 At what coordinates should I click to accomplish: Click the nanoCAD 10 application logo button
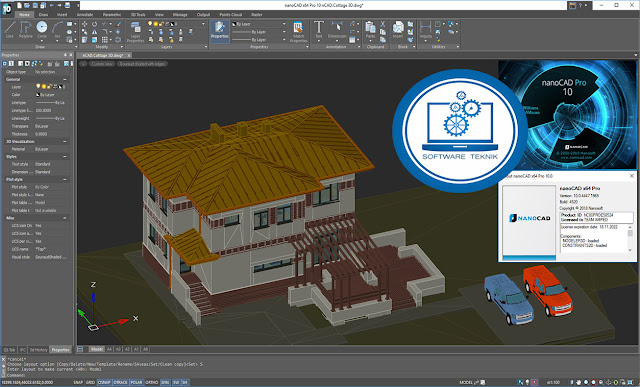point(7,8)
